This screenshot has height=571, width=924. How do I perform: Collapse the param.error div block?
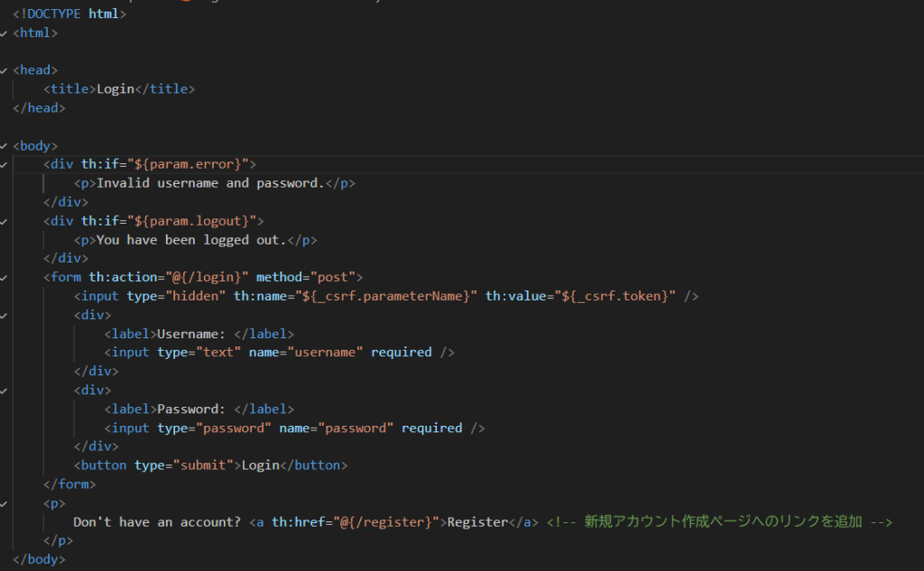tap(5, 165)
